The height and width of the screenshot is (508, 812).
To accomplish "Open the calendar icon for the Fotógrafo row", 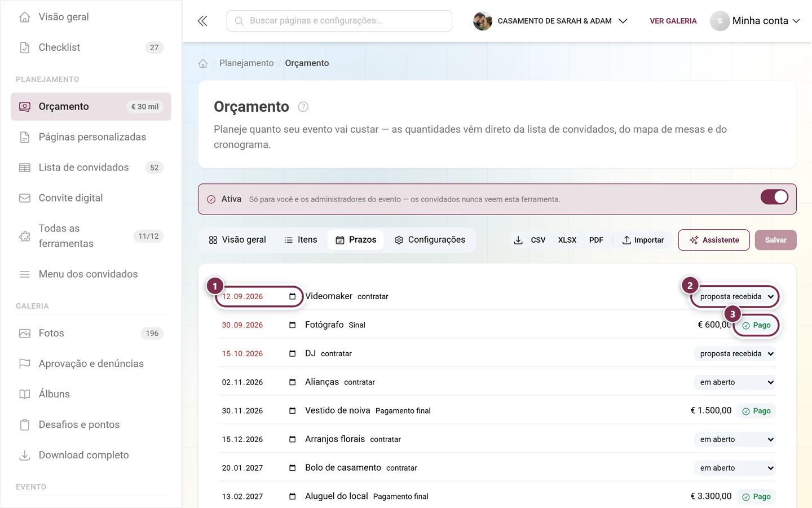I will coord(292,325).
